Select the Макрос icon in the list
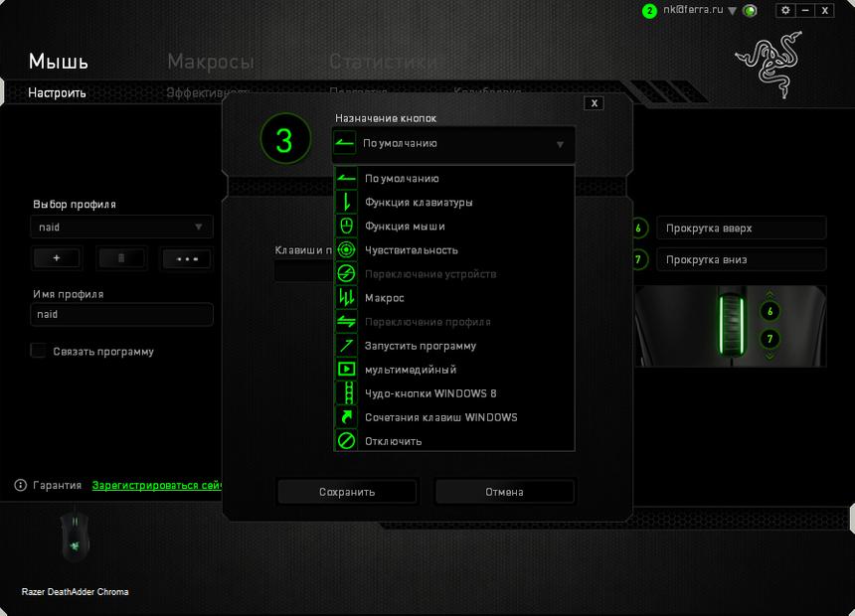 pos(346,298)
